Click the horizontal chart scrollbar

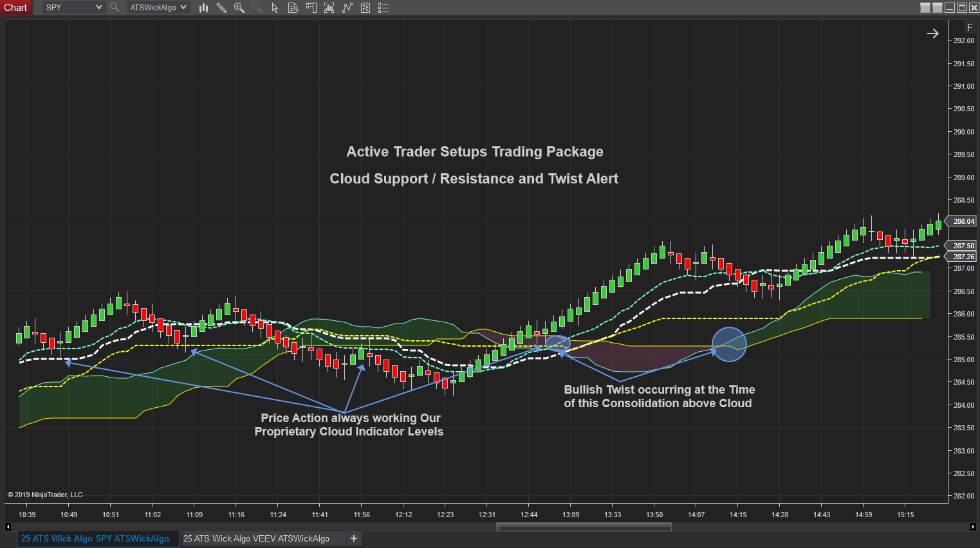pos(583,527)
